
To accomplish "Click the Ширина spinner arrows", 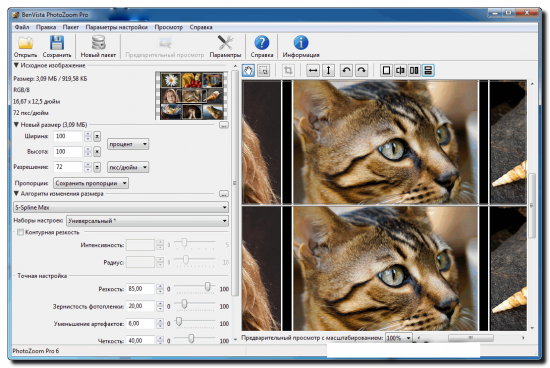I will [88, 136].
